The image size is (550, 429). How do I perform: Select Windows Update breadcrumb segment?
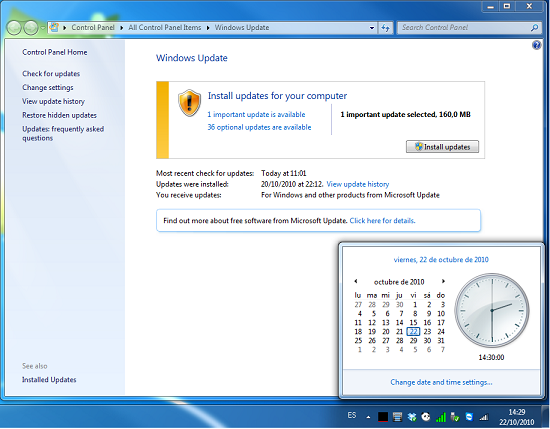(x=242, y=28)
